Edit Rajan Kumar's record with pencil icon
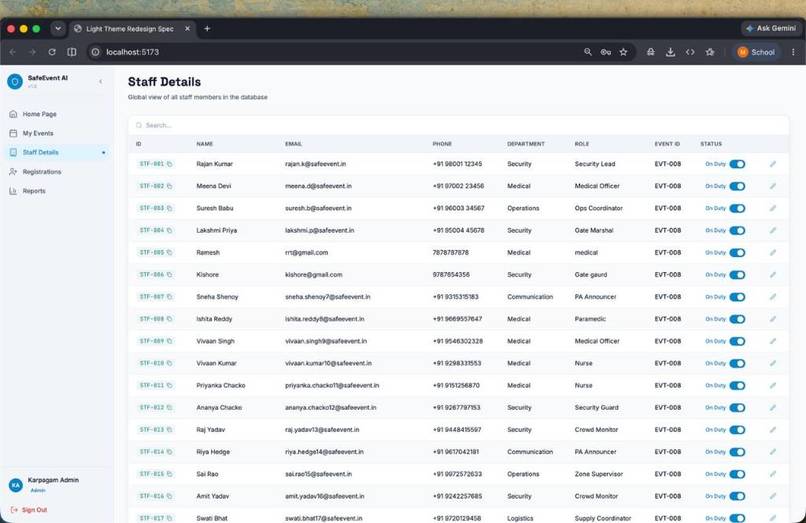 point(773,164)
